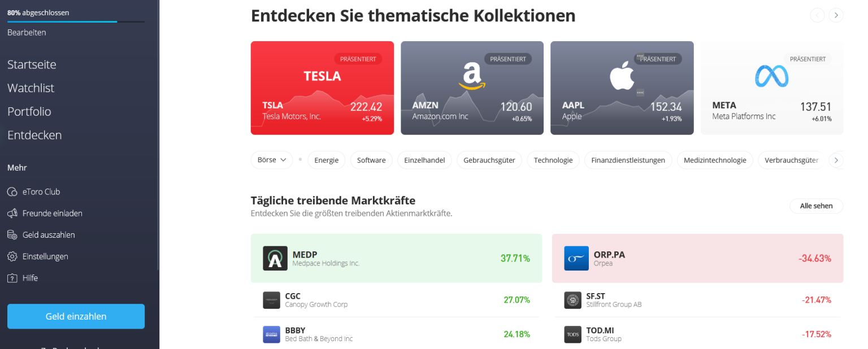Filter by the Energie category chip
Viewport: 868px width, 349px height.
pos(326,160)
